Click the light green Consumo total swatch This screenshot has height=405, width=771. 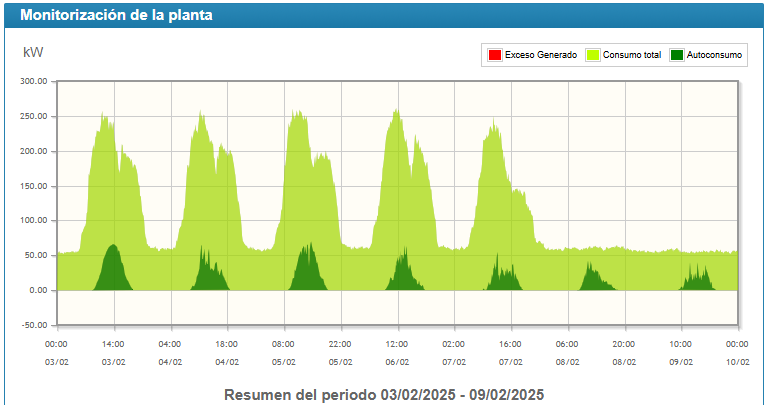click(592, 55)
